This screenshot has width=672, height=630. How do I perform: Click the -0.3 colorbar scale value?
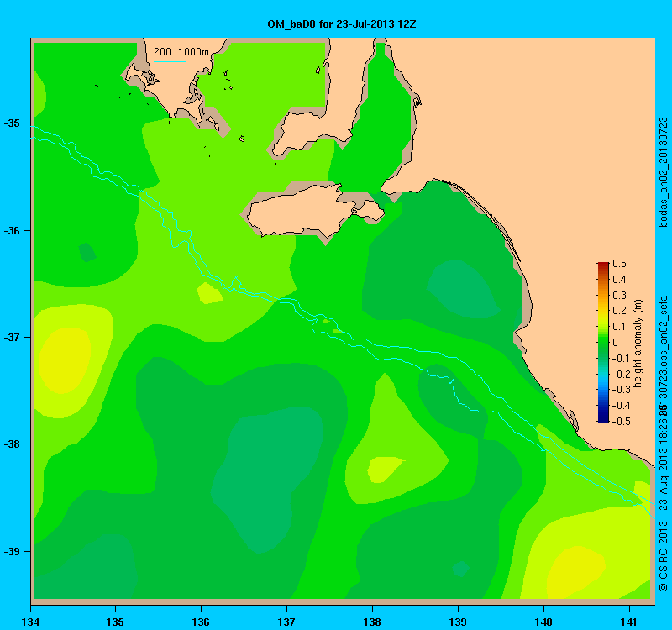621,390
